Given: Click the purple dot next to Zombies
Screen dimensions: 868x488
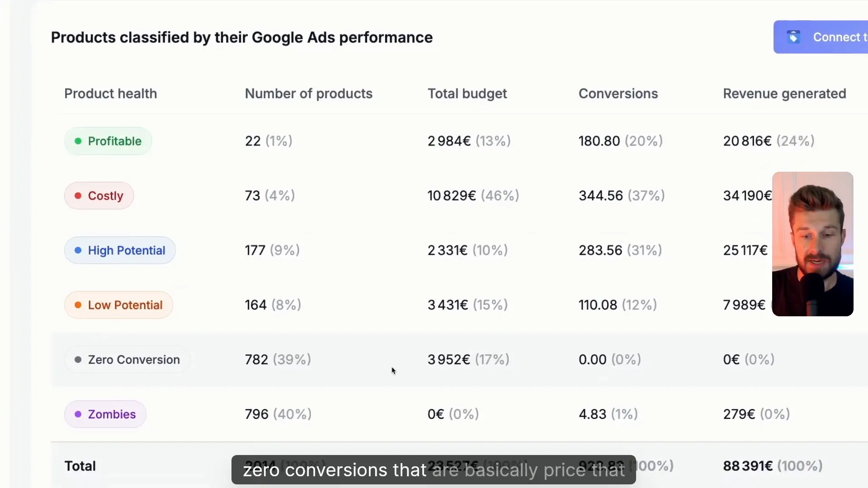Looking at the screenshot, I should point(78,414).
